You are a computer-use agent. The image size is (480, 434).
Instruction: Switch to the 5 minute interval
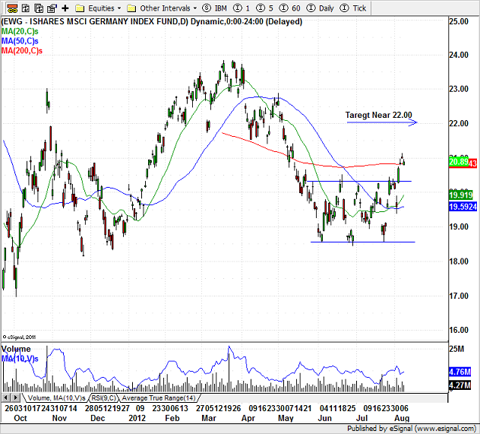(x=265, y=8)
